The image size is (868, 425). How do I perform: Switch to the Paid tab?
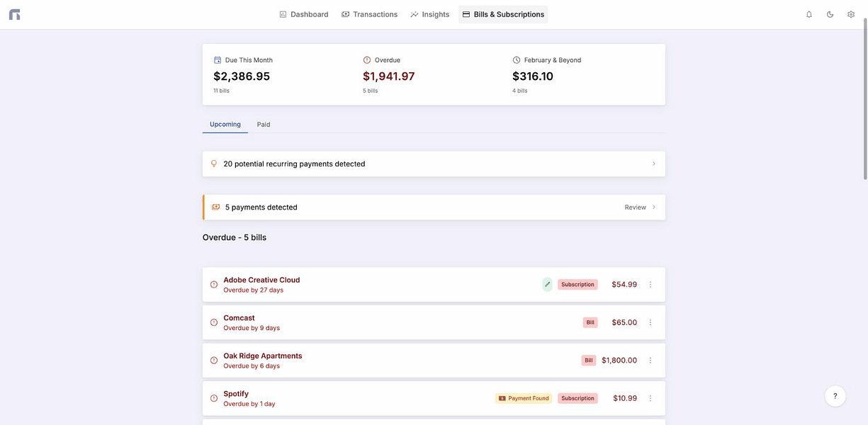[x=264, y=125]
